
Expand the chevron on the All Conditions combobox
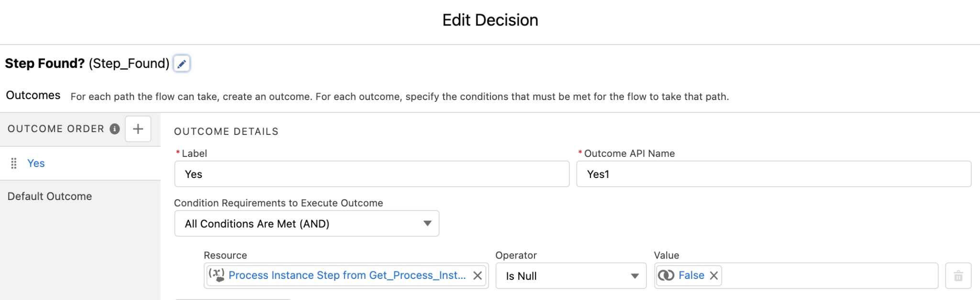tap(427, 223)
